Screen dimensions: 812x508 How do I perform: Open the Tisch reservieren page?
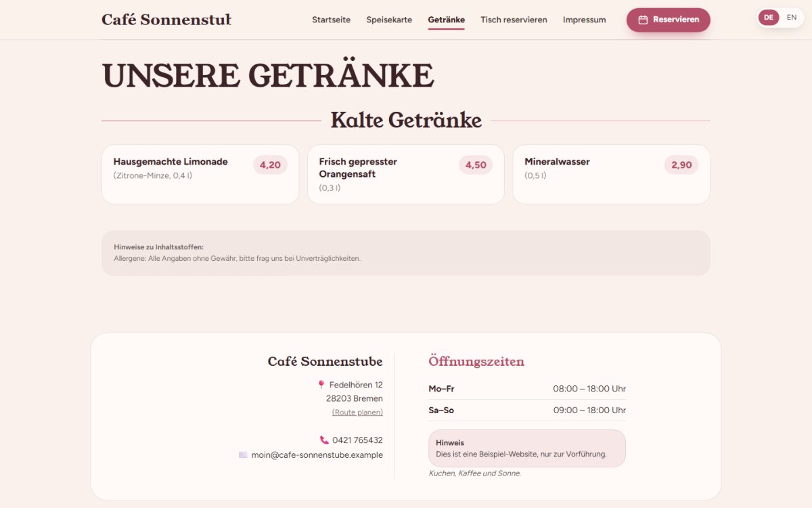514,20
